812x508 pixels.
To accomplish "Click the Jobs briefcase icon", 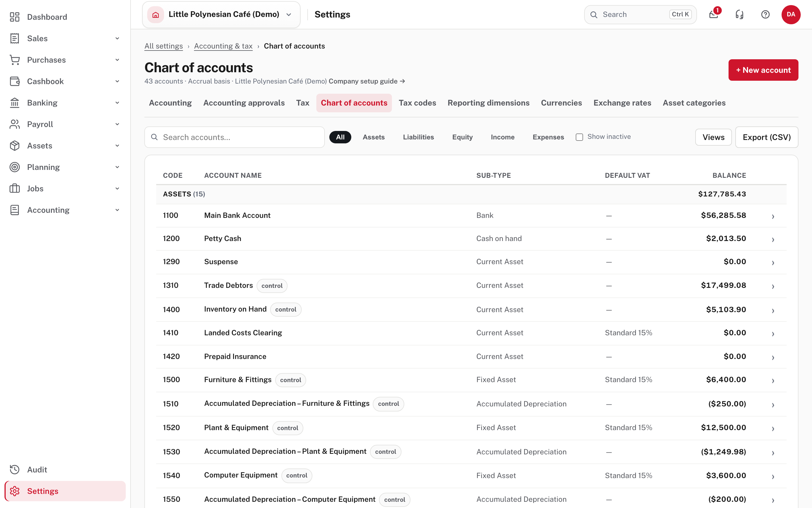I will (14, 189).
